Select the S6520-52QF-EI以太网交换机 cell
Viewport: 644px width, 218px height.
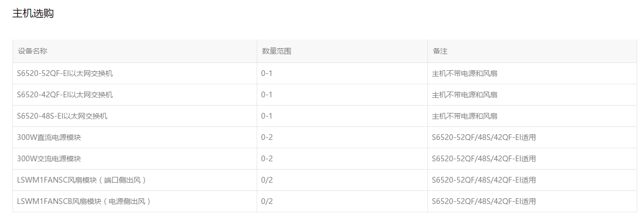pyautogui.click(x=65, y=73)
